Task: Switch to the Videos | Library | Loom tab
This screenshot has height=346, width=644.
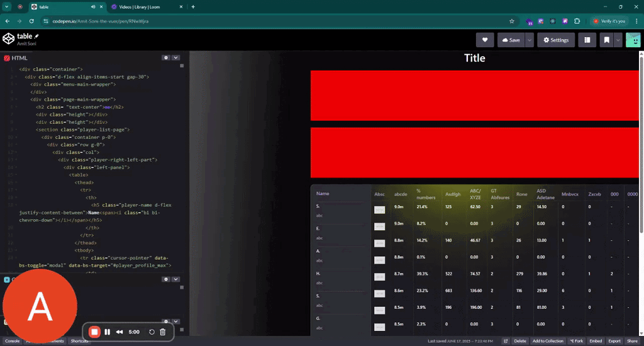Action: point(146,7)
